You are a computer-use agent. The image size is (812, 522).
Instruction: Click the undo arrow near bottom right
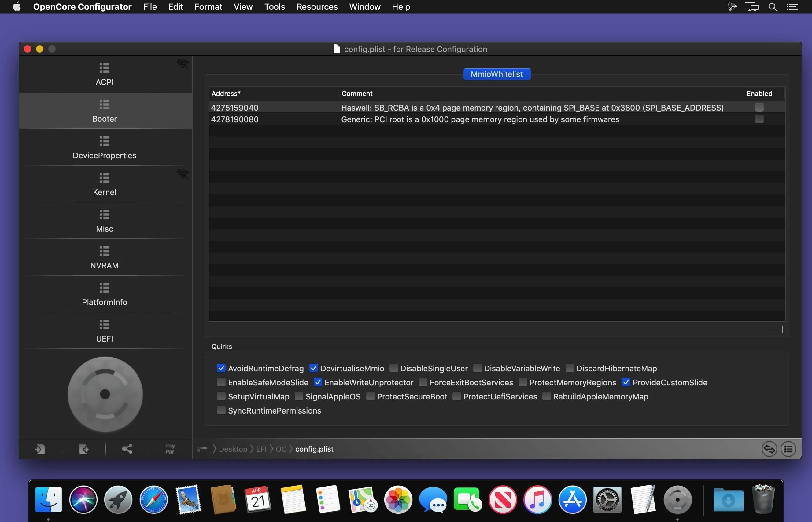(x=769, y=448)
